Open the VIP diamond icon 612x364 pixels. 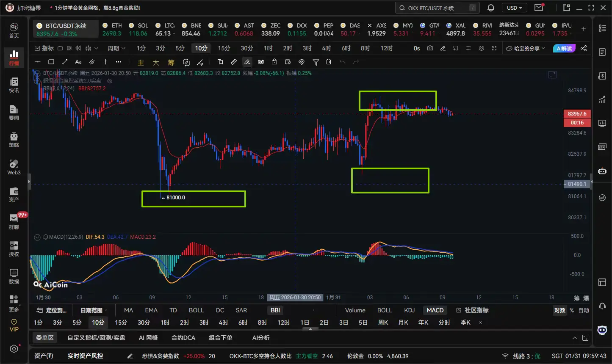click(x=14, y=325)
